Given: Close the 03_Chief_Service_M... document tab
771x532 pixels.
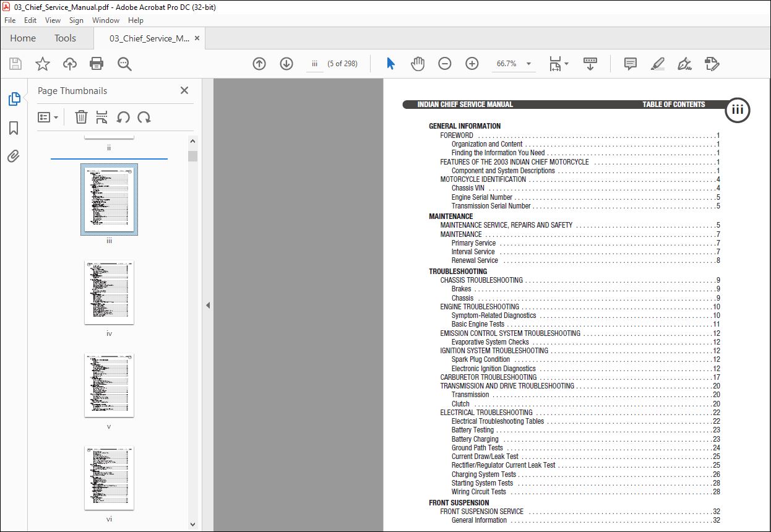Looking at the screenshot, I should click(197, 38).
